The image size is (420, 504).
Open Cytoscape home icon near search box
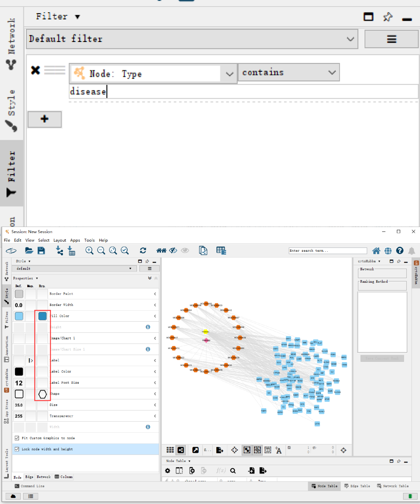[x=376, y=251]
